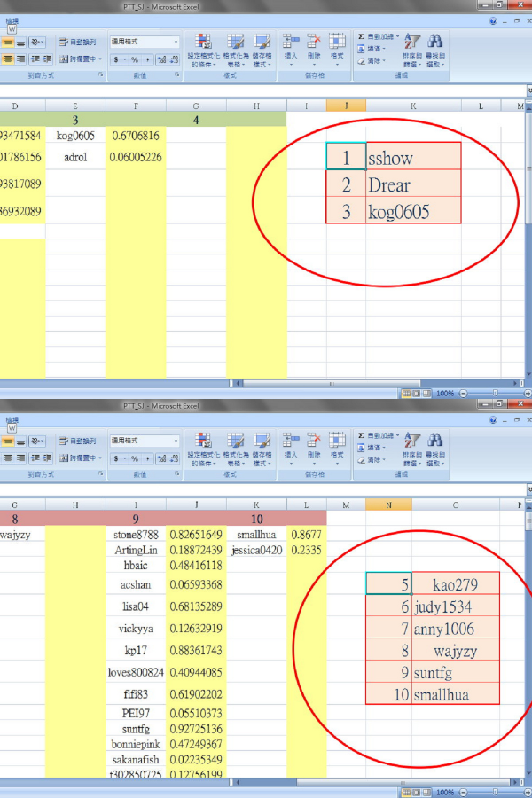Image resolution: width=532 pixels, height=798 pixels.
Task: Apply percent style in the upper window
Action: pos(135,59)
